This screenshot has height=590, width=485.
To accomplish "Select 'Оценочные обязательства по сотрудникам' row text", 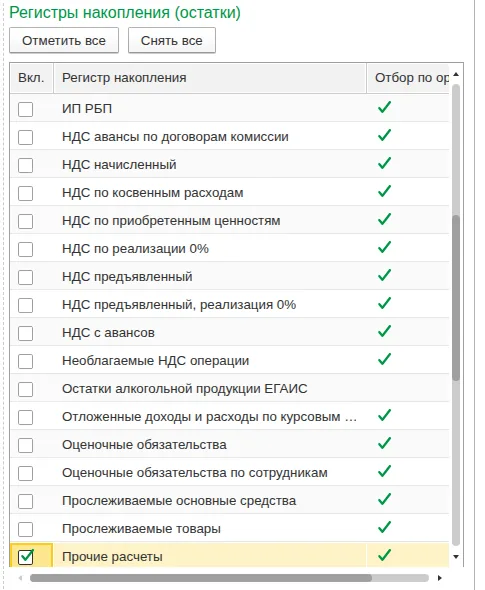I will [x=195, y=473].
